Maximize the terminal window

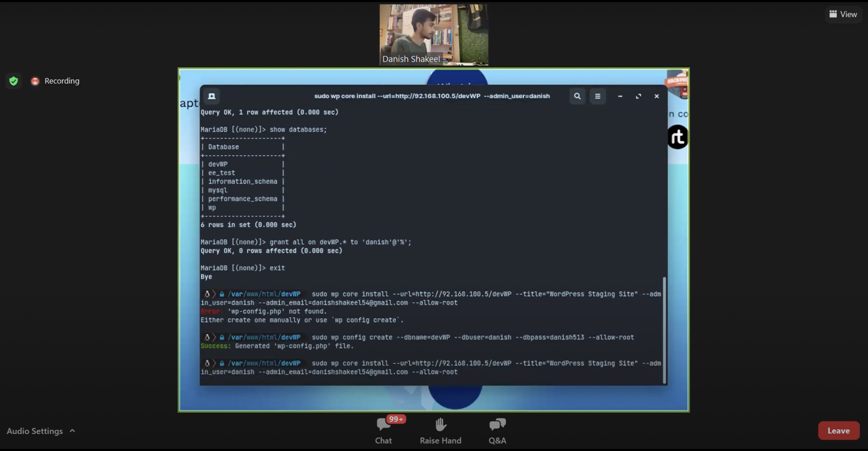tap(638, 96)
